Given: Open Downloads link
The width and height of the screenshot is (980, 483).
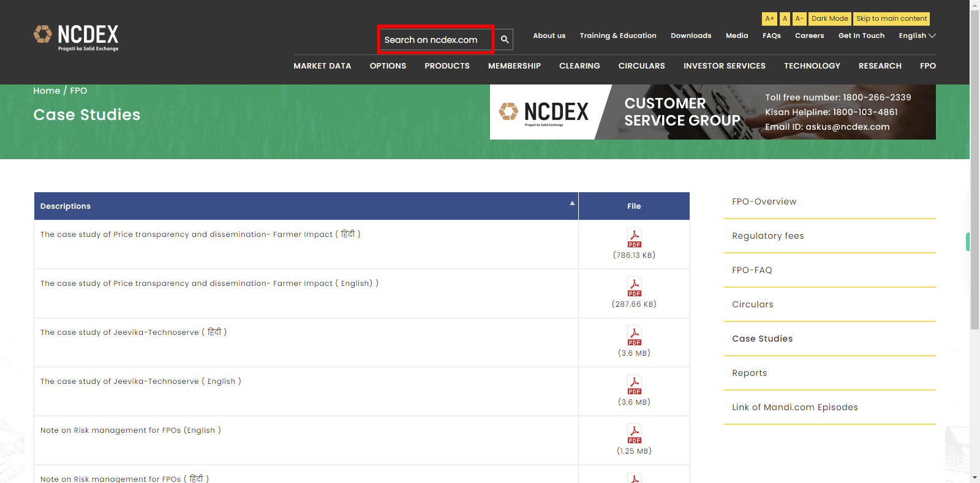Looking at the screenshot, I should (691, 36).
